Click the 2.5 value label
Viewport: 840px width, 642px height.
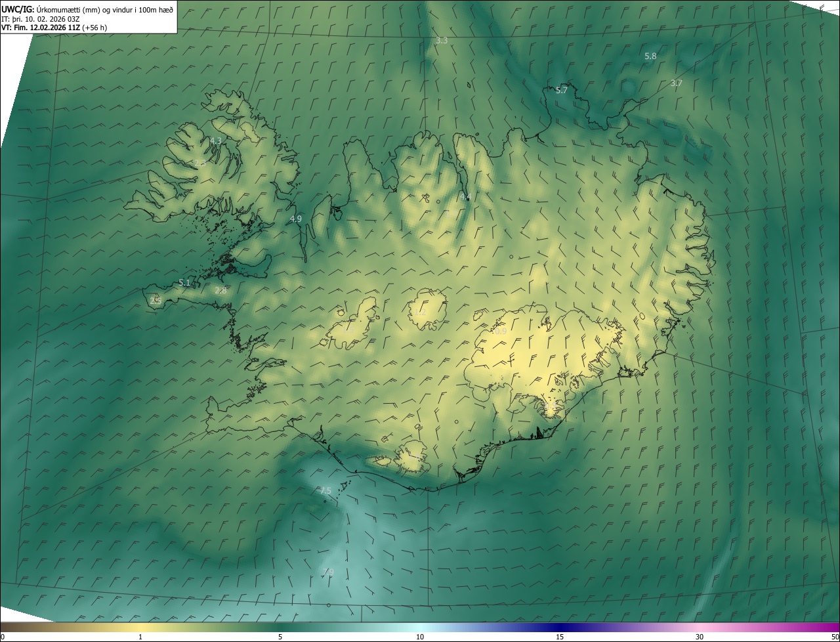[156, 300]
